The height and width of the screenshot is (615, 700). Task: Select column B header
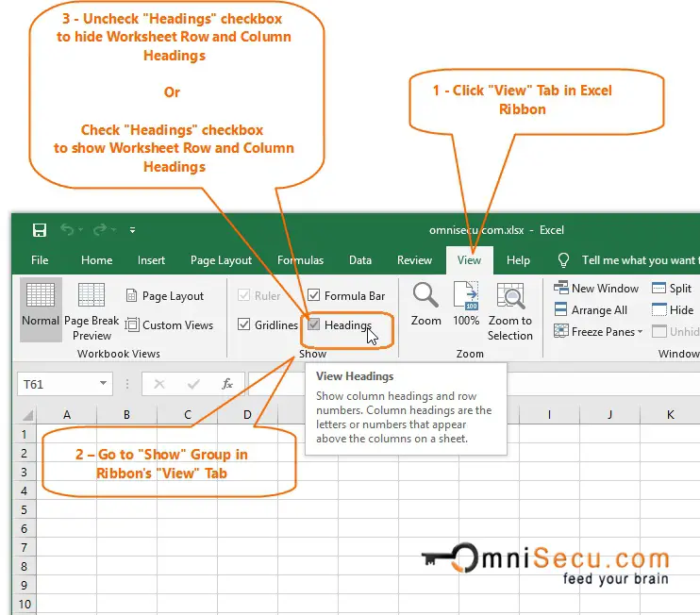(x=126, y=415)
